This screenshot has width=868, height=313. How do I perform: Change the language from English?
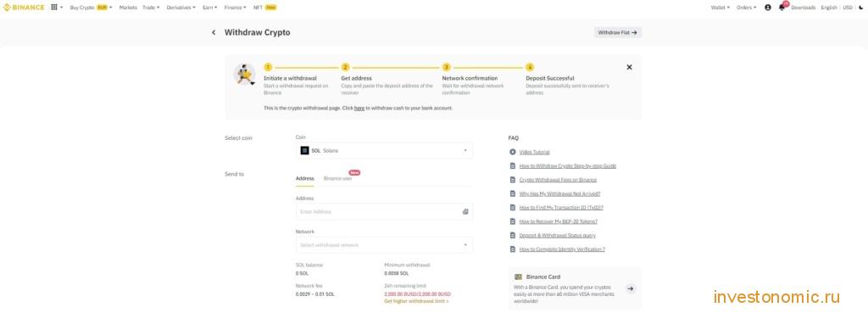pyautogui.click(x=829, y=8)
